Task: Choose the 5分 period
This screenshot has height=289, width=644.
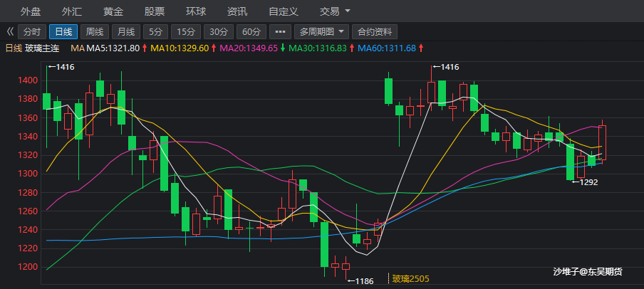Action: click(x=156, y=31)
